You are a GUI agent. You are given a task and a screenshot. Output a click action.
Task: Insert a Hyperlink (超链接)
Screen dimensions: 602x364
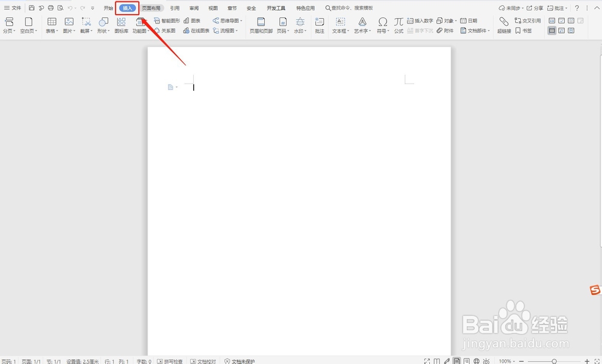(x=504, y=25)
